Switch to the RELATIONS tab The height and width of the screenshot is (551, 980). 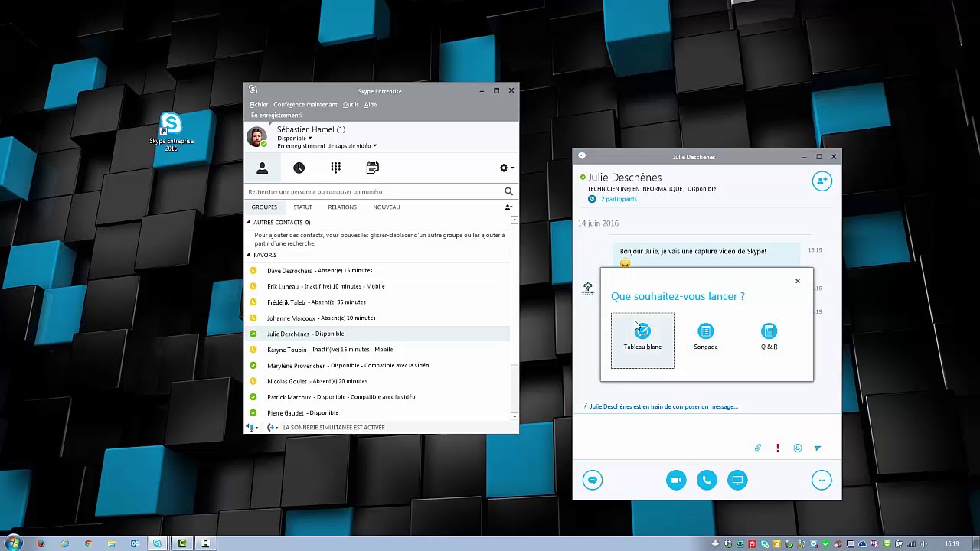342,207
